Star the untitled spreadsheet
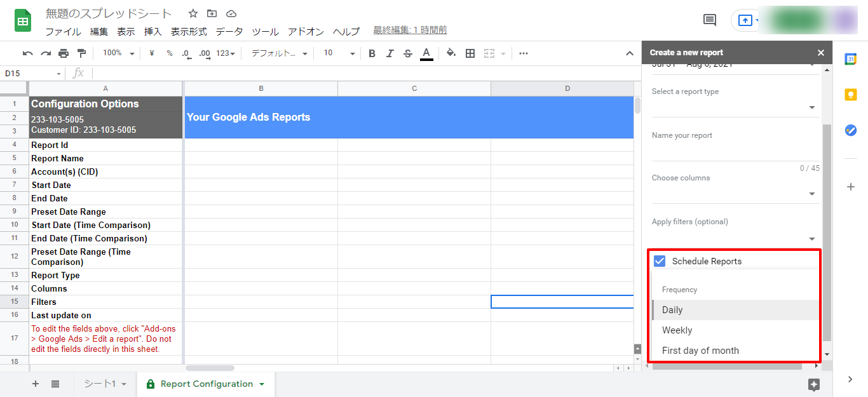Image resolution: width=868 pixels, height=397 pixels. pos(193,13)
